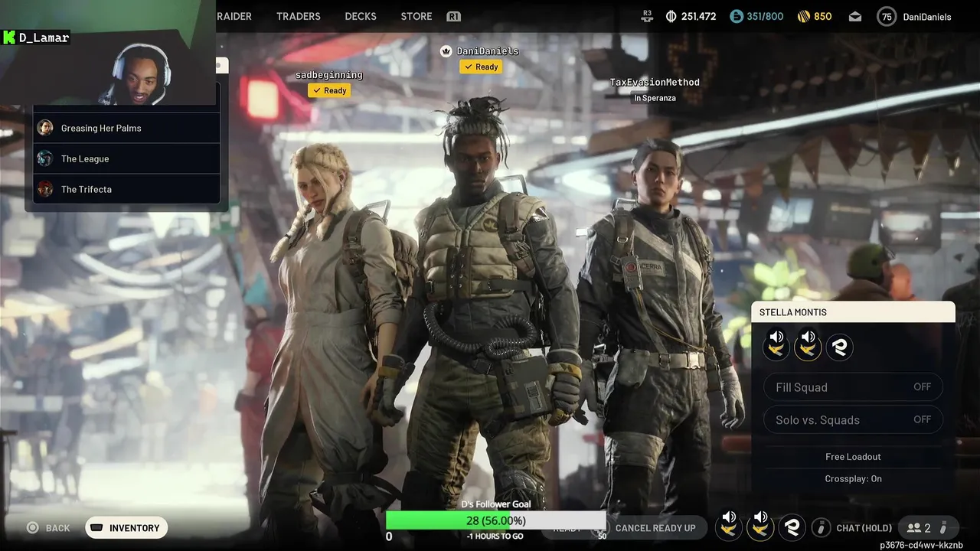Switch to the DECKS tab
This screenshot has width=980, height=551.
click(x=361, y=16)
